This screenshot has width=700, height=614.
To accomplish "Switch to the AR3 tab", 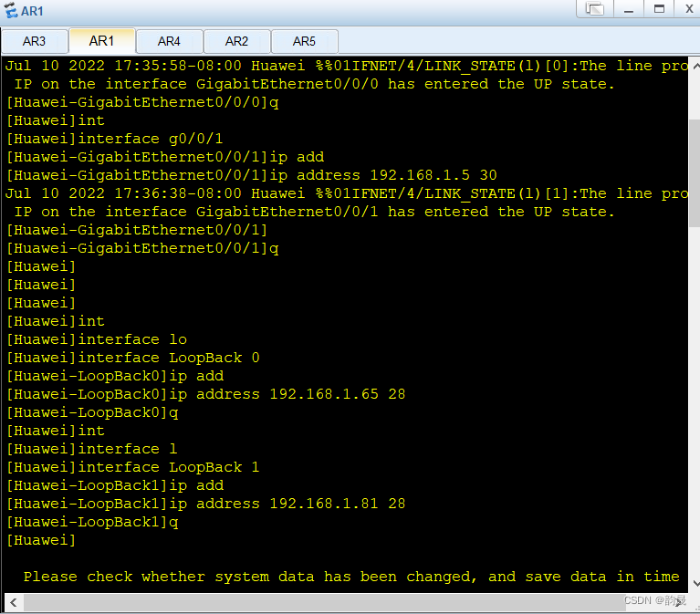I will [34, 41].
